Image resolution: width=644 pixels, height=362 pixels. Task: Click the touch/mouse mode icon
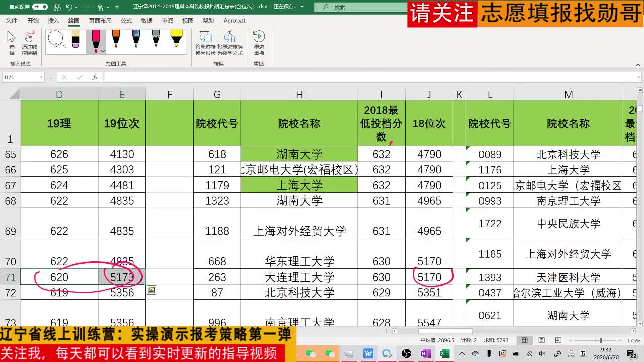[101, 7]
